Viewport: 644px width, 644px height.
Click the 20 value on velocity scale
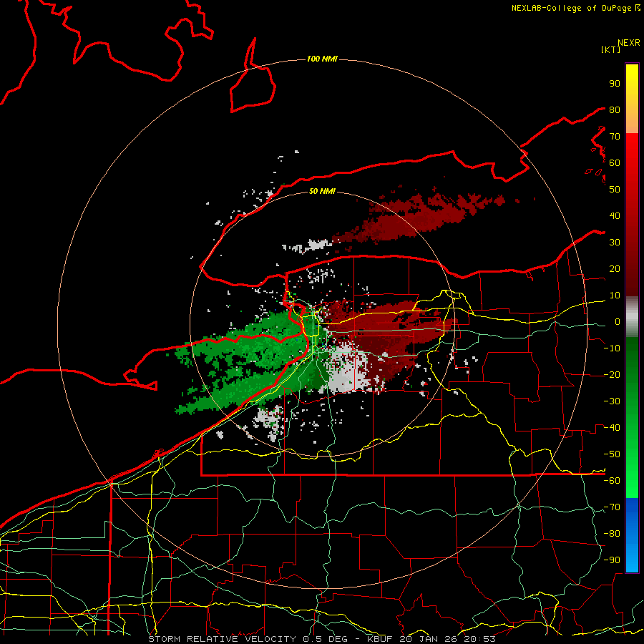615,269
